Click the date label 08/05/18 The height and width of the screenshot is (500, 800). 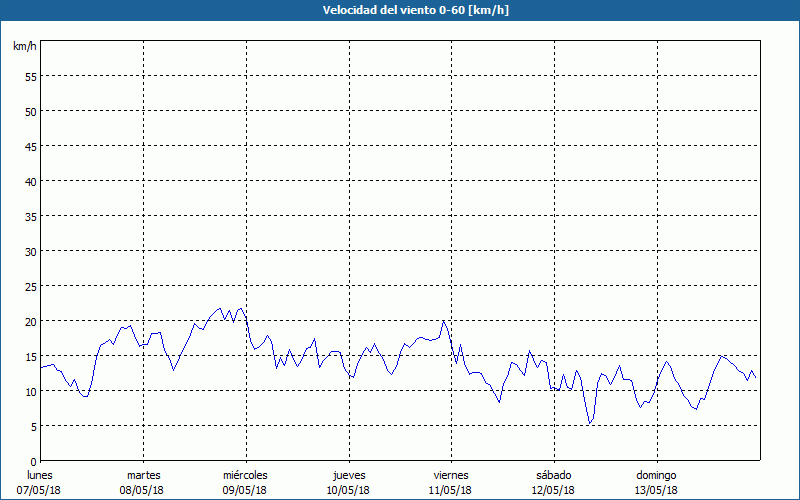click(142, 490)
